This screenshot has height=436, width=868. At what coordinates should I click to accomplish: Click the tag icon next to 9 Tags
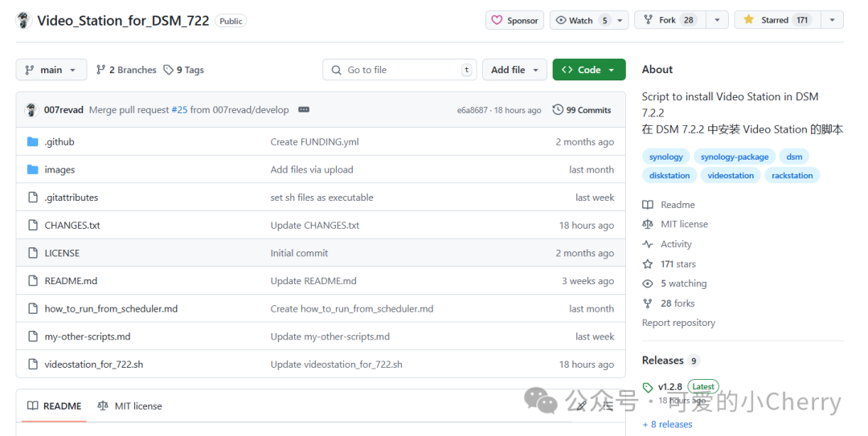168,70
